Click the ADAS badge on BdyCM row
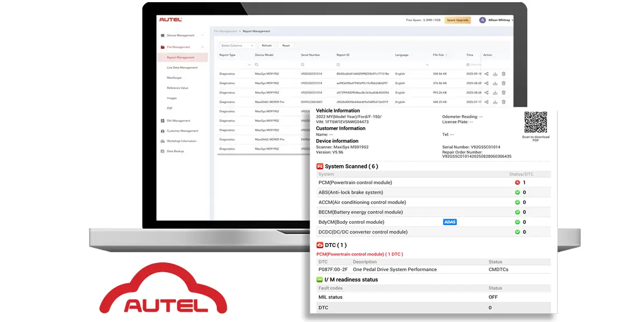This screenshot has width=644, height=322. pyautogui.click(x=450, y=222)
